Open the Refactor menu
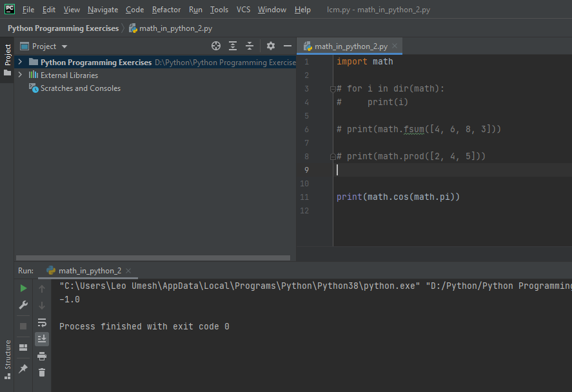The height and width of the screenshot is (392, 572). [166, 10]
